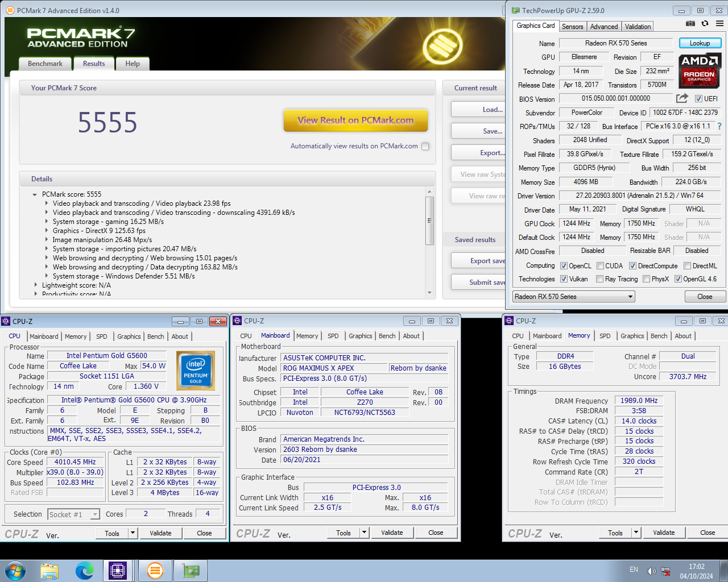
Task: Toggle the Ray Tracing checkbox
Action: click(599, 279)
